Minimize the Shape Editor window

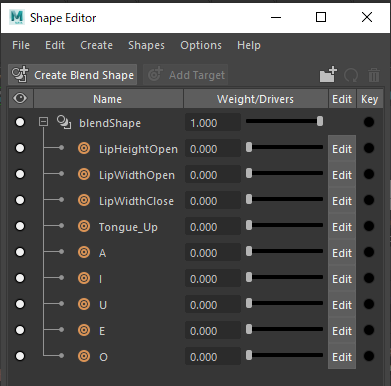[276, 17]
